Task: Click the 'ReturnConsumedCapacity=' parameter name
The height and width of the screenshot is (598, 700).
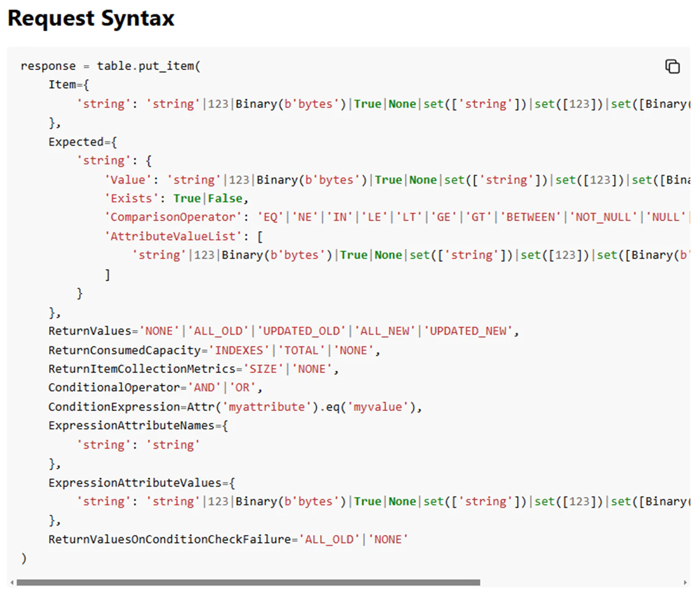Action: click(x=128, y=350)
